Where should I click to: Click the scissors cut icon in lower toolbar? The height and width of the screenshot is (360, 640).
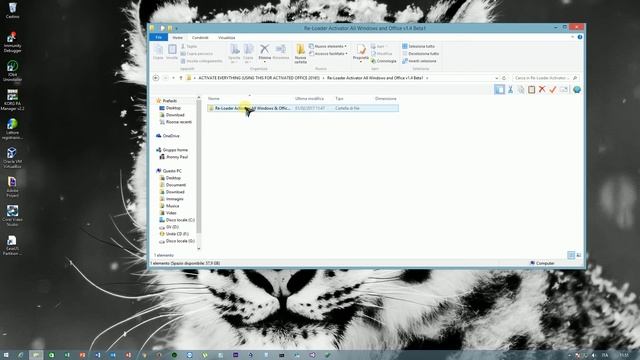click(x=510, y=90)
